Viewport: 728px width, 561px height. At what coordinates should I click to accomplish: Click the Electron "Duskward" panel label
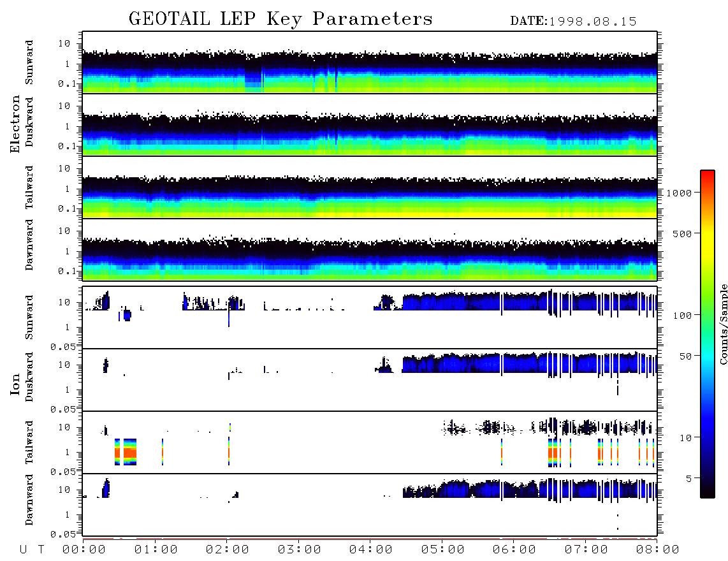[29, 122]
